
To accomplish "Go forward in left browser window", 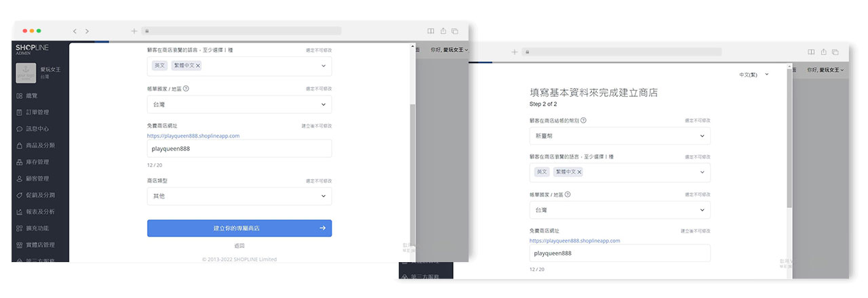I will click(87, 31).
